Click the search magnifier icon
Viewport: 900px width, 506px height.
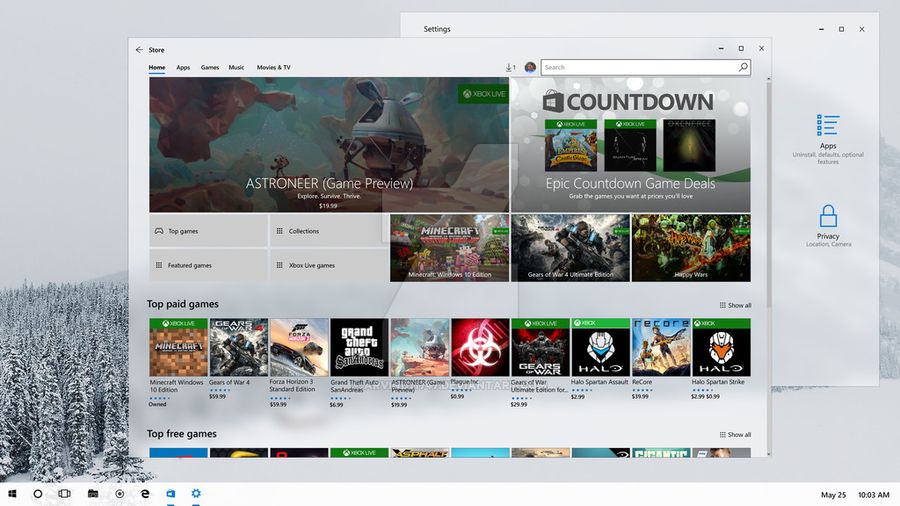(x=743, y=67)
